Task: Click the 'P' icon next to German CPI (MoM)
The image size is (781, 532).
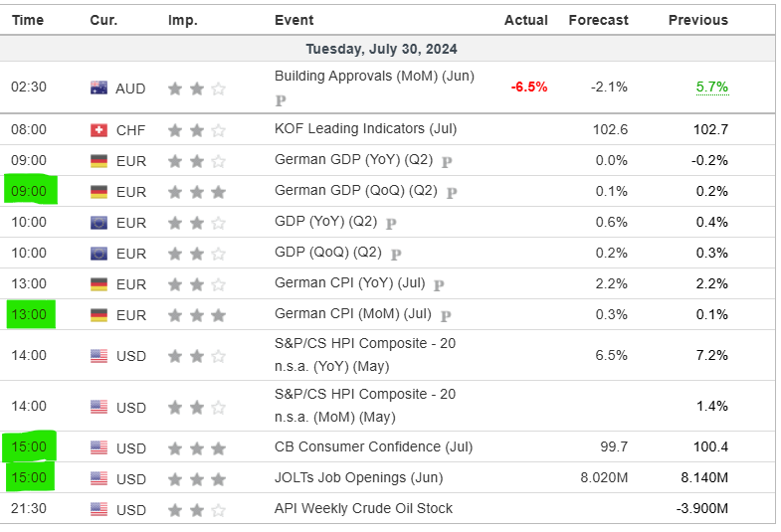Action: point(446,315)
